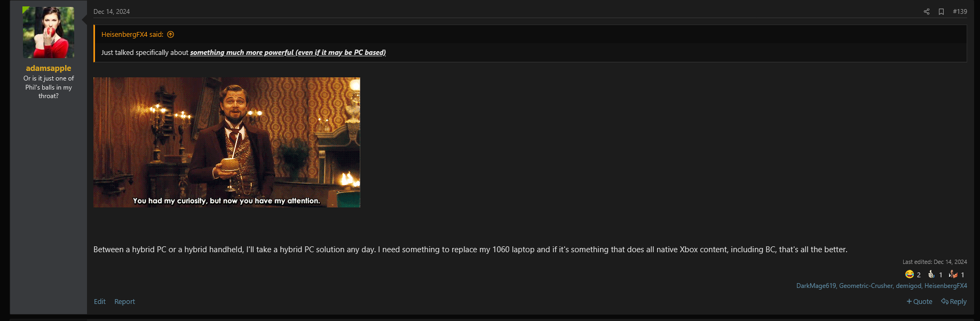
Task: Click the thumbs up reaction icon
Action: tap(931, 274)
